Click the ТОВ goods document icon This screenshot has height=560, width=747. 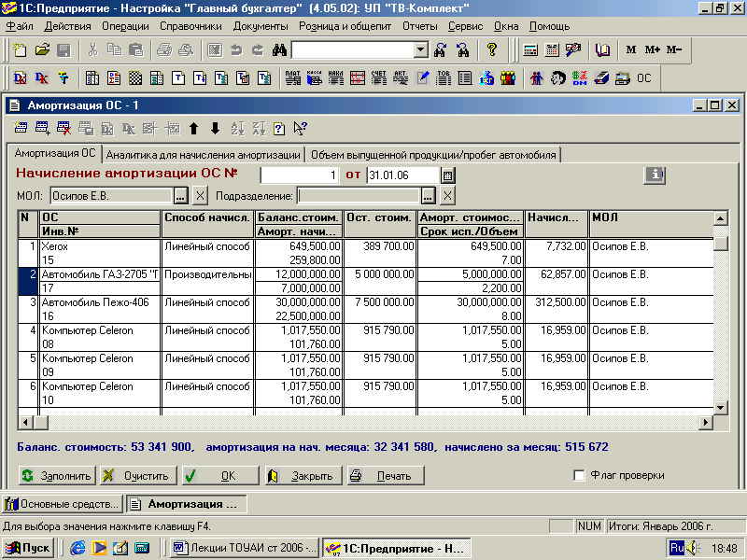(444, 78)
